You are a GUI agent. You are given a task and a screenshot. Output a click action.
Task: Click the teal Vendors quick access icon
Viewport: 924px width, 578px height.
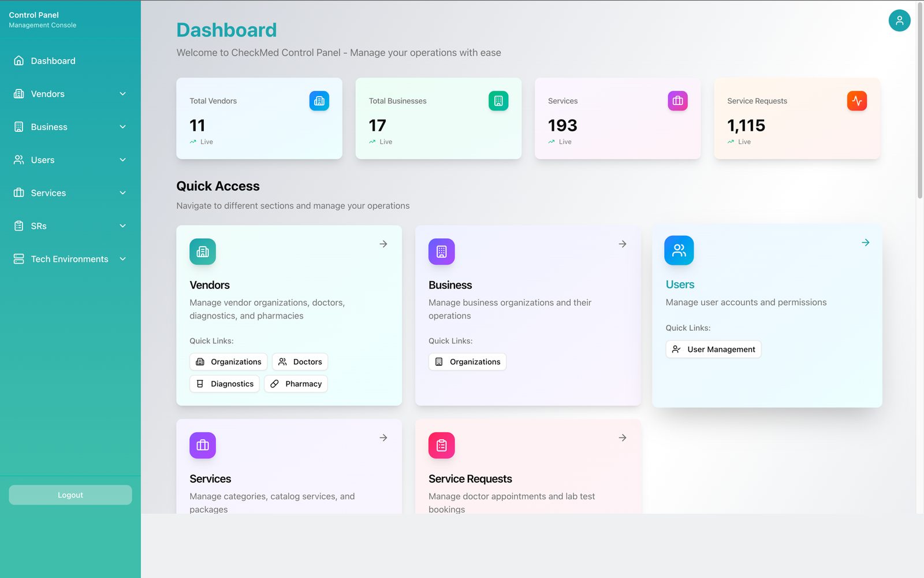click(203, 251)
